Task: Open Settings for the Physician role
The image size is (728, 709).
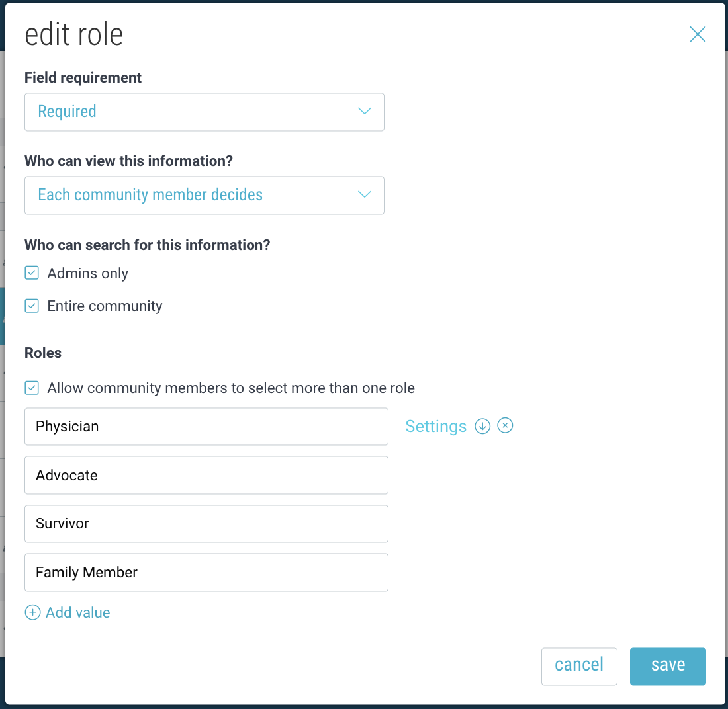Action: tap(435, 427)
